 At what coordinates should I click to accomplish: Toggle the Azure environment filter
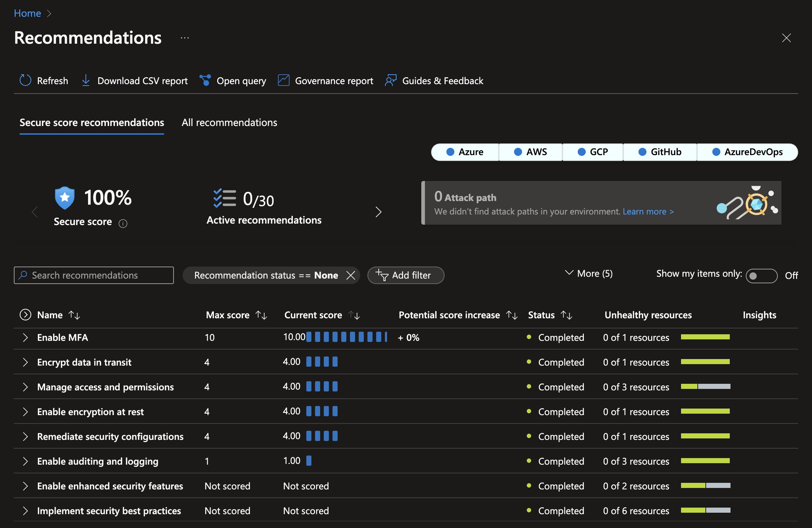coord(465,152)
